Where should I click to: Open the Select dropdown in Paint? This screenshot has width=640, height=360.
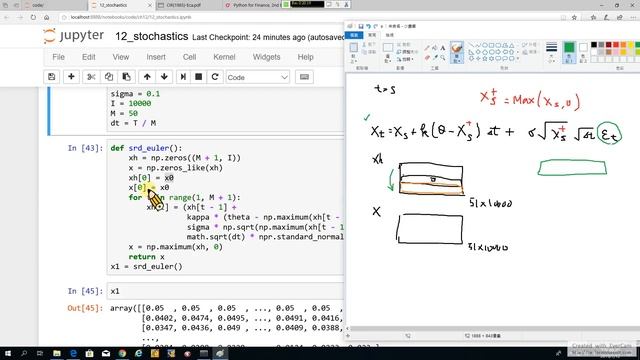coord(388,60)
